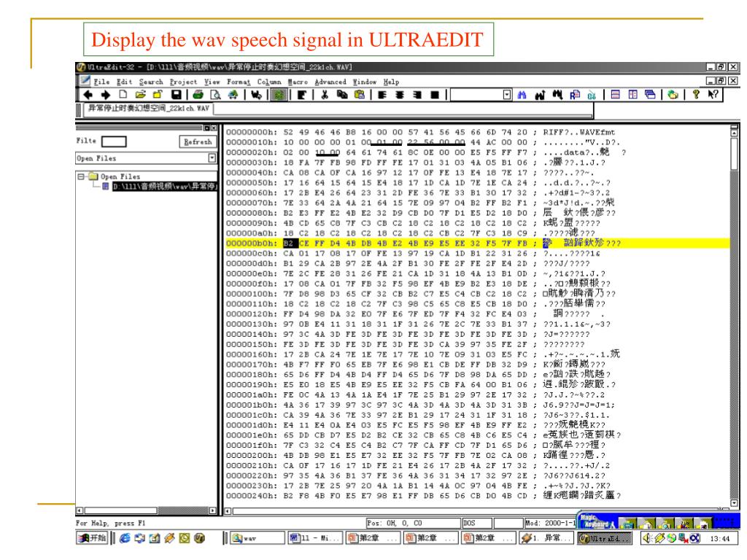This screenshot has height=560, width=747.
Task: Collapse the Open Files tree node
Action: point(81,176)
